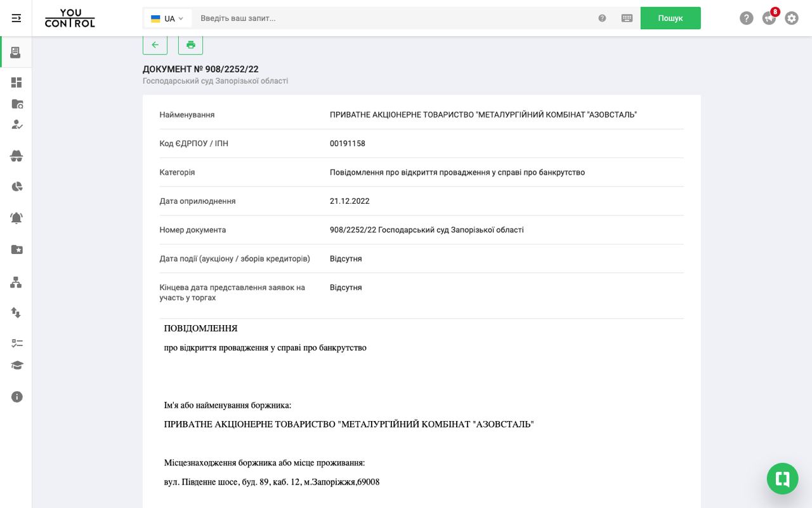This screenshot has width=812, height=508.
Task: Open the pie chart analytics sidebar icon
Action: (x=16, y=187)
